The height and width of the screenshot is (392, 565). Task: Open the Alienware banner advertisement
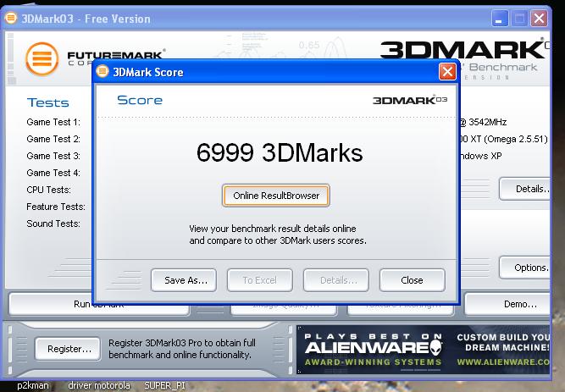point(424,350)
